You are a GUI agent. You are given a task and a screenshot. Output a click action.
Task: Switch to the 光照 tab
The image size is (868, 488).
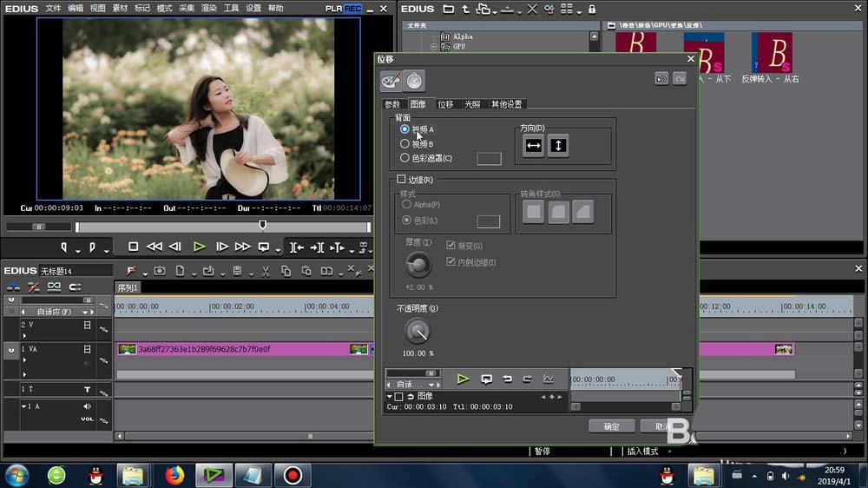coord(472,104)
